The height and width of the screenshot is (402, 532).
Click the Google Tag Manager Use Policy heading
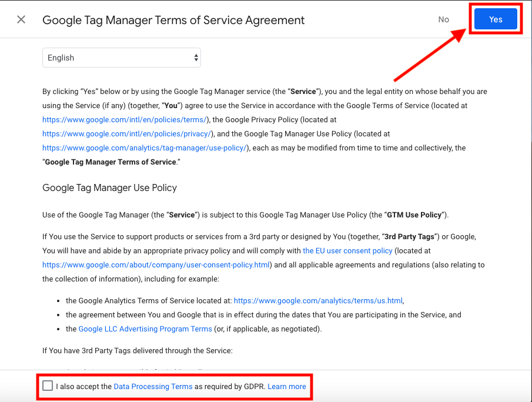(x=109, y=188)
